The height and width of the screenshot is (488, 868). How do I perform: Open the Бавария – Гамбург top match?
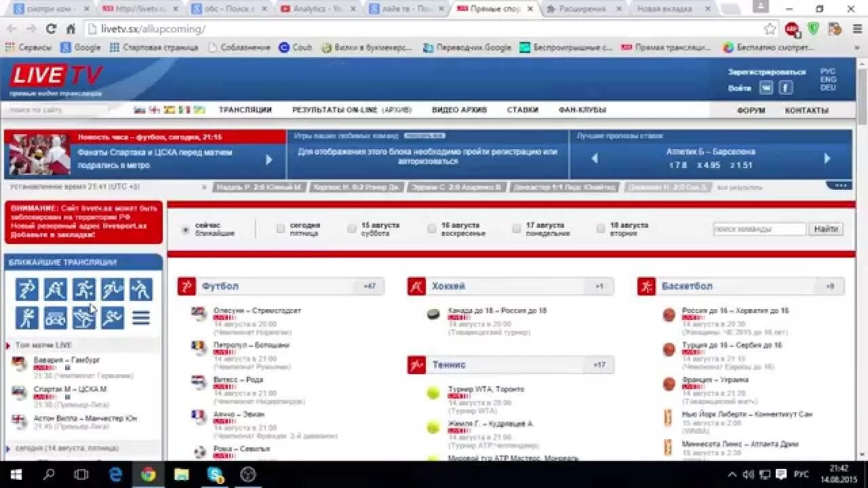pyautogui.click(x=66, y=360)
